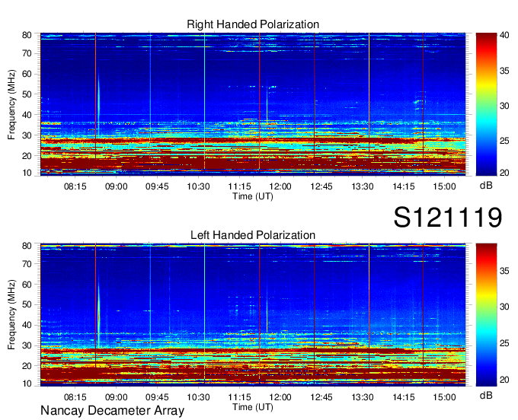Click the dB unit label under Right Handed colorbar
This screenshot has width=518, height=420.
coord(486,185)
